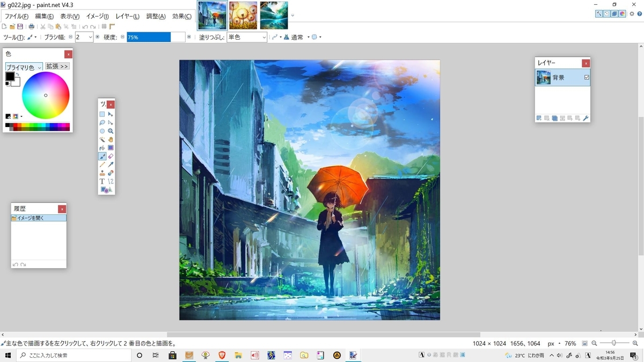Select the Text tool

point(101,181)
